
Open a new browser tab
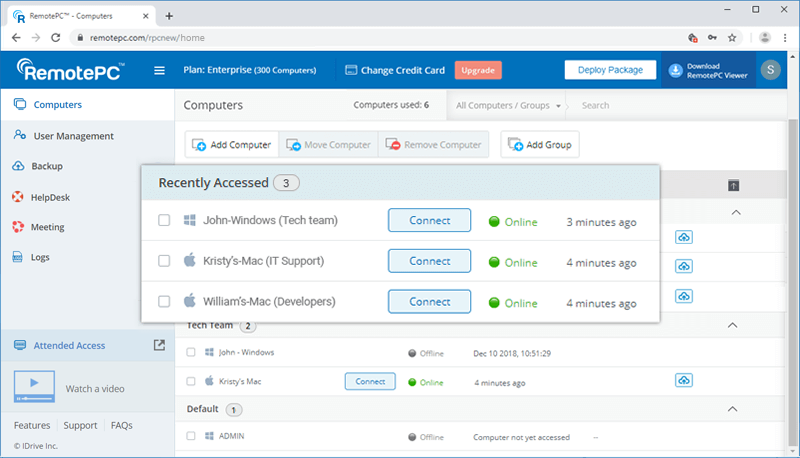[x=169, y=16]
